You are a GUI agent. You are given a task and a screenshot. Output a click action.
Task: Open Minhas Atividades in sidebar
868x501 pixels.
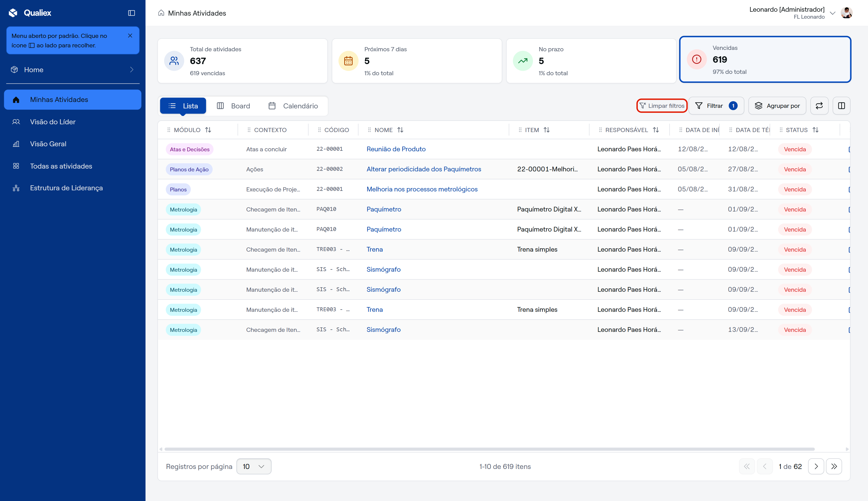coord(73,99)
